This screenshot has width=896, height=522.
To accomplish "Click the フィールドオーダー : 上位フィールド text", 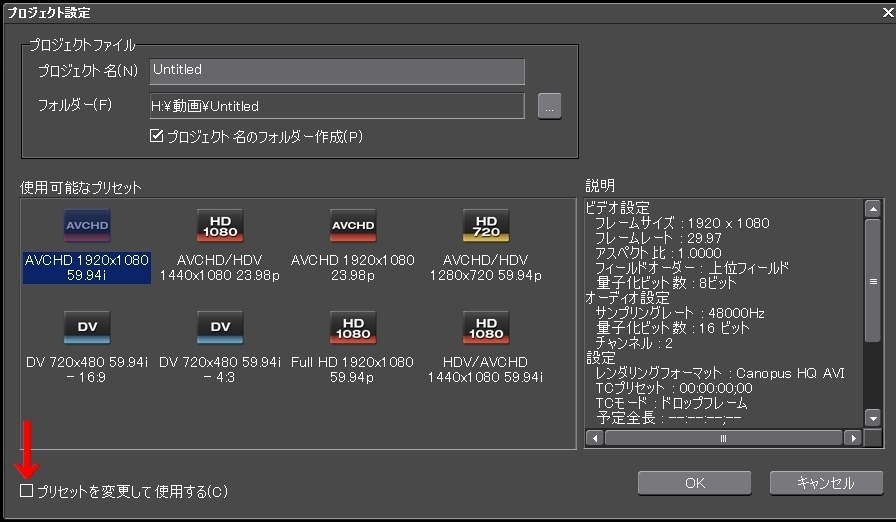I will click(692, 268).
